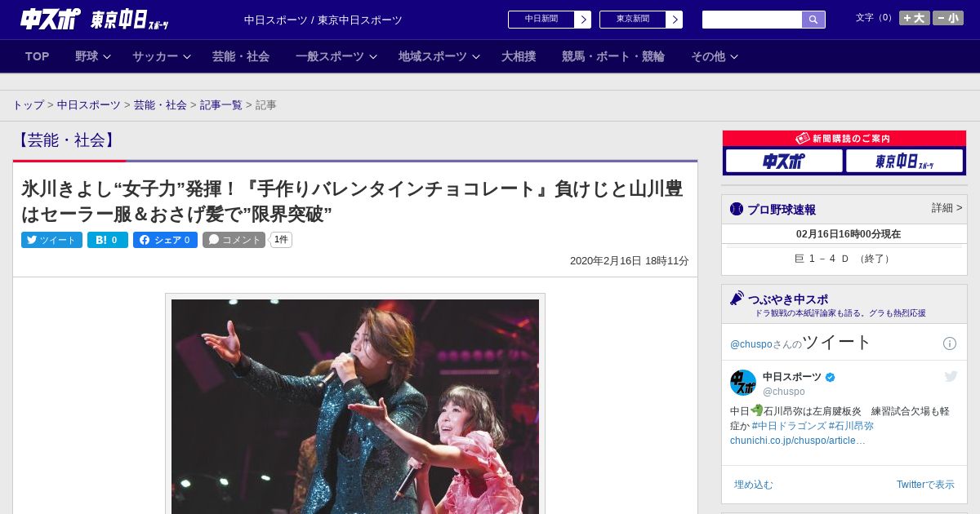The height and width of the screenshot is (514, 980).
Task: Click 中日スポーツ breadcrumb link
Action: (89, 105)
